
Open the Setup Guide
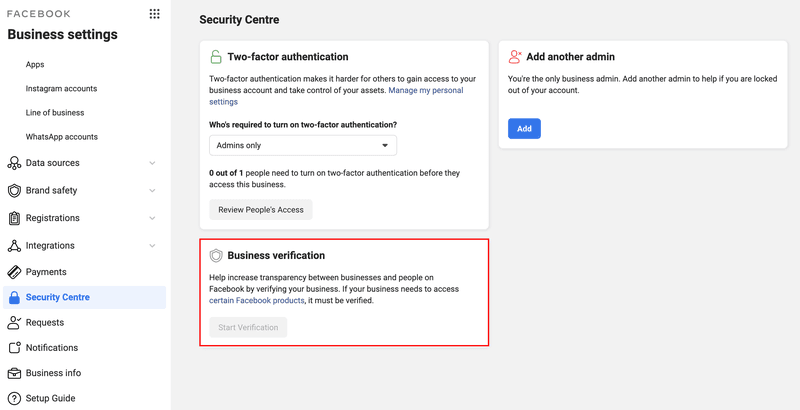(x=51, y=398)
